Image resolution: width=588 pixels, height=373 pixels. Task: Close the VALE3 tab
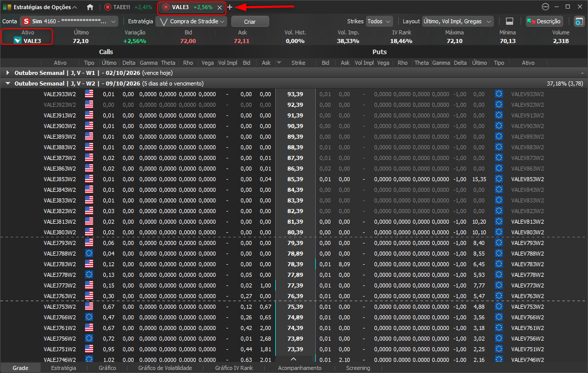tap(220, 7)
